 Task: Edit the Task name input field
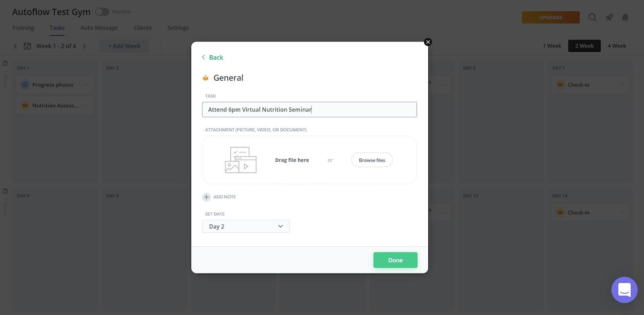click(309, 110)
